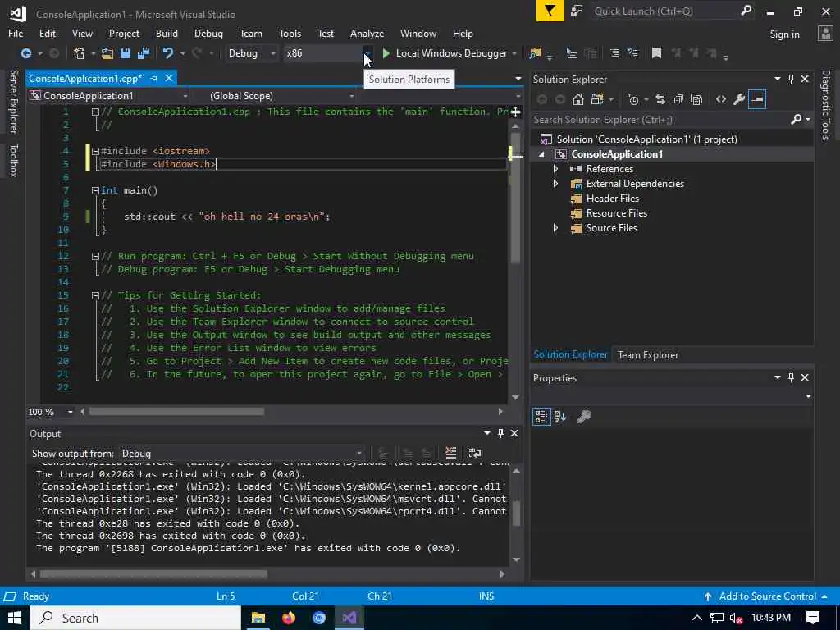Open Visual Studio from the taskbar
840x630 pixels.
point(349,618)
